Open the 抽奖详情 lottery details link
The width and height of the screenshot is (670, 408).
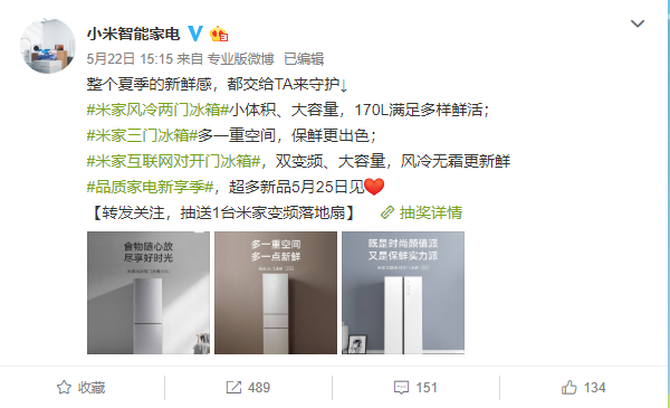click(x=431, y=212)
